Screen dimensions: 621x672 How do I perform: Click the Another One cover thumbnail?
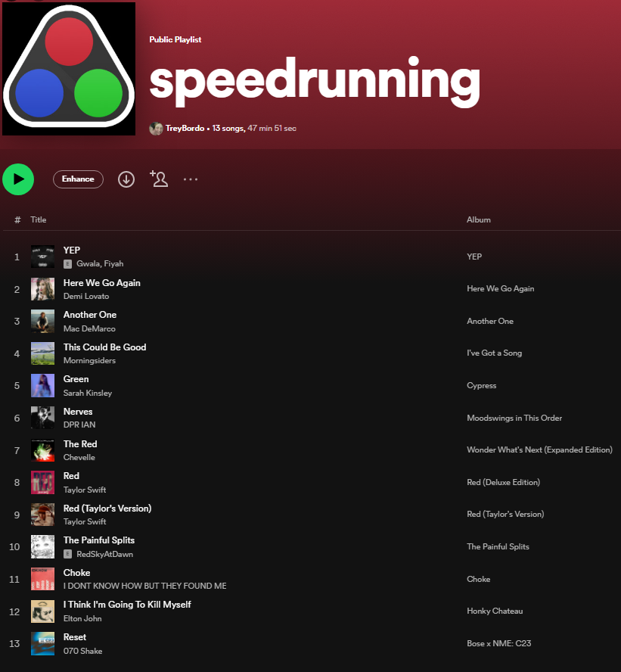click(x=43, y=321)
